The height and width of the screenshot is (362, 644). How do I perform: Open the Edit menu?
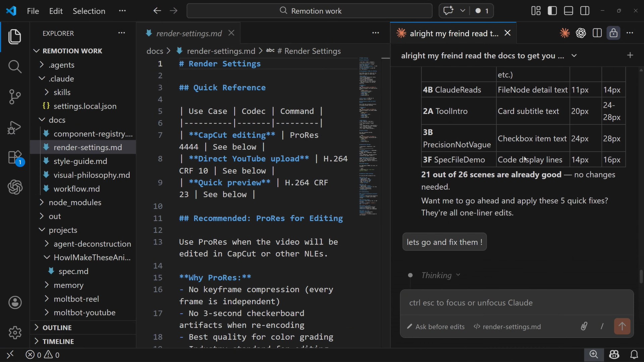pyautogui.click(x=56, y=11)
